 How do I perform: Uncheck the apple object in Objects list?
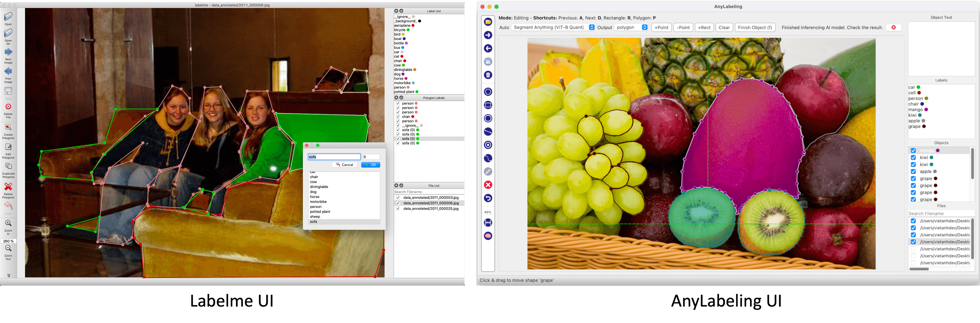[x=913, y=171]
